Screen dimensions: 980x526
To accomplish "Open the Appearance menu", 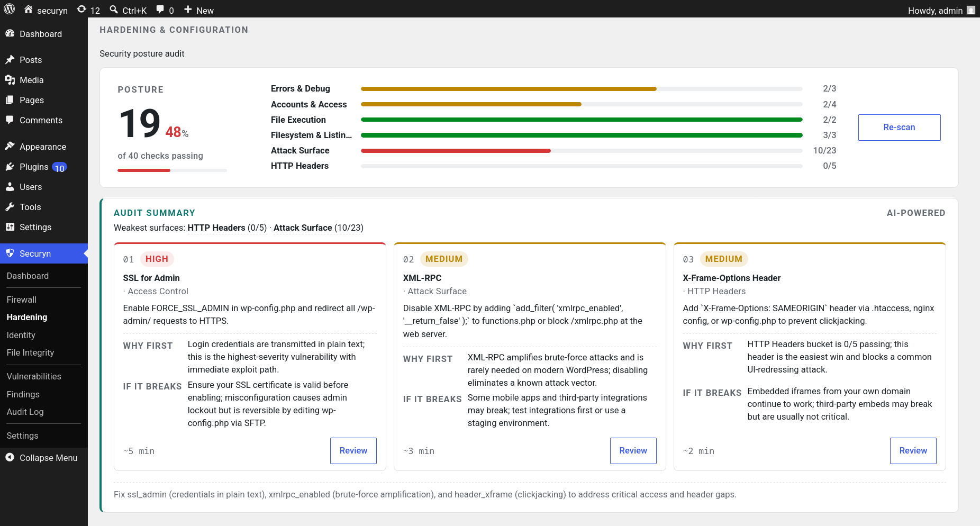I will (44, 147).
